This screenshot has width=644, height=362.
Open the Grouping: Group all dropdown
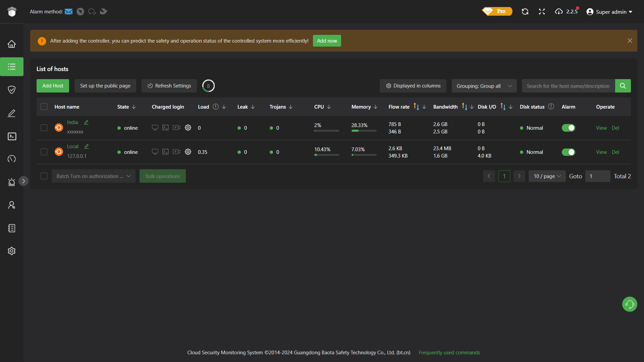(484, 86)
